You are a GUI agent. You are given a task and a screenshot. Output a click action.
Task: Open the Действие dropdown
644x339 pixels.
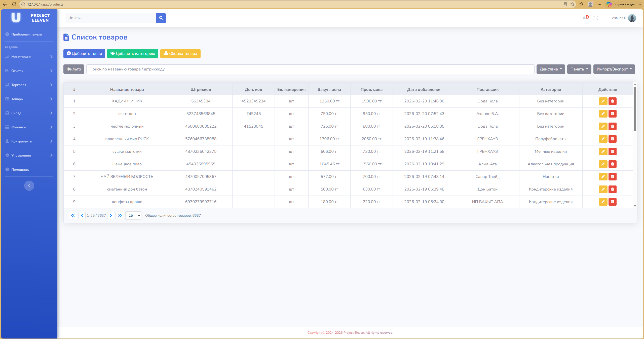551,69
